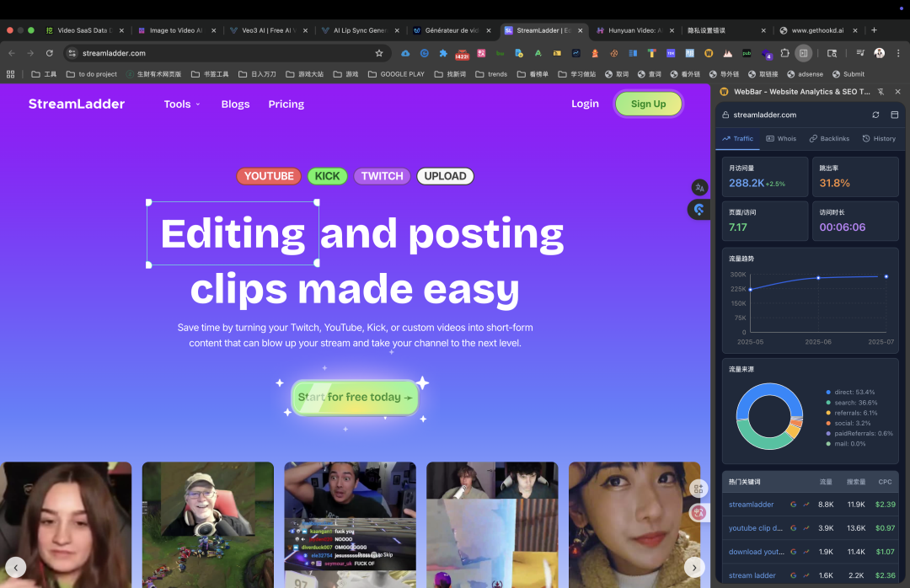Open the green letter A extension
Image resolution: width=910 pixels, height=588 pixels.
coord(538,53)
